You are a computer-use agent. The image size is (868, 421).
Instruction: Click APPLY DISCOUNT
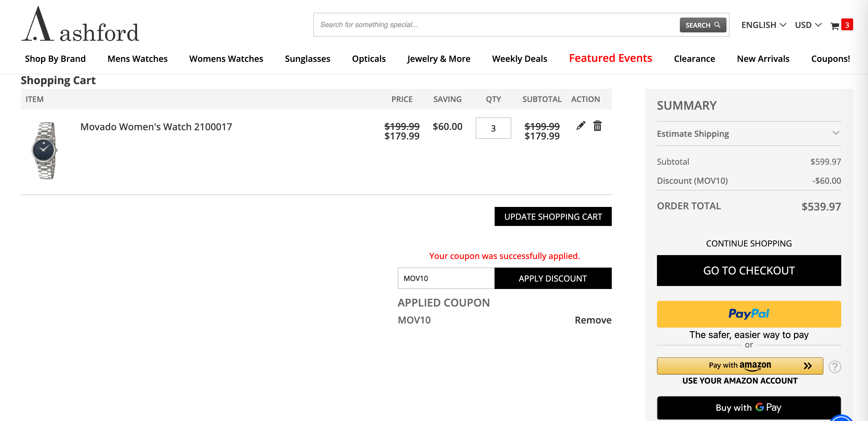pyautogui.click(x=553, y=278)
